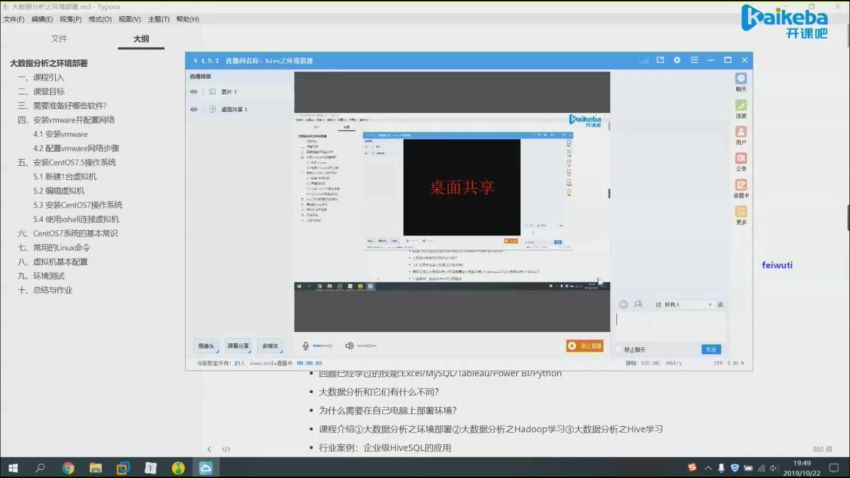Open the 用户 users panel icon
The image size is (850, 478).
point(741,135)
